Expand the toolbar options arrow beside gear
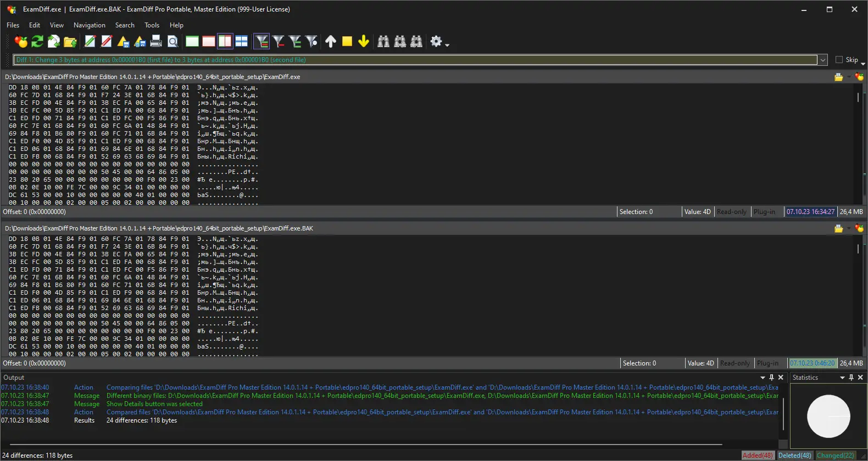 coord(447,44)
